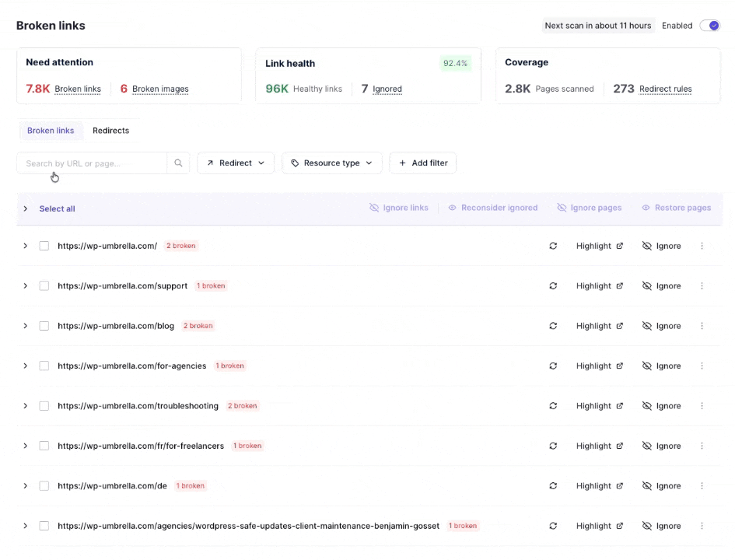Tick the checkbox for wp-umbrella.com/troubleshooting
The image size is (735, 560).
pyautogui.click(x=44, y=406)
